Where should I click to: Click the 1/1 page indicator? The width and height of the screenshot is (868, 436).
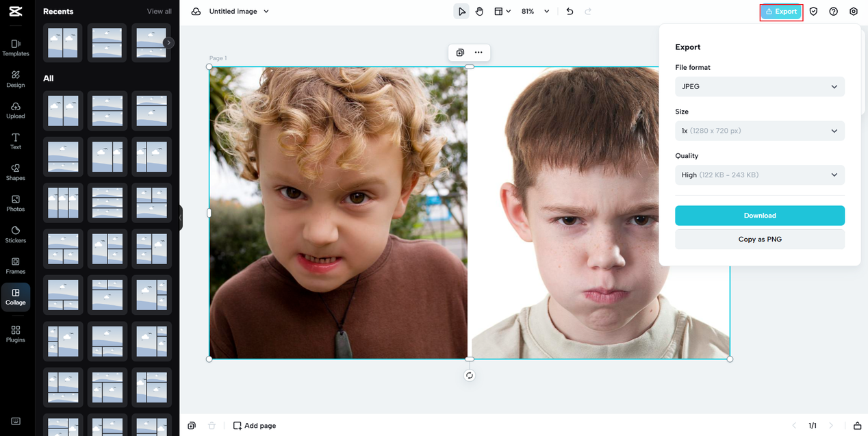pyautogui.click(x=813, y=426)
